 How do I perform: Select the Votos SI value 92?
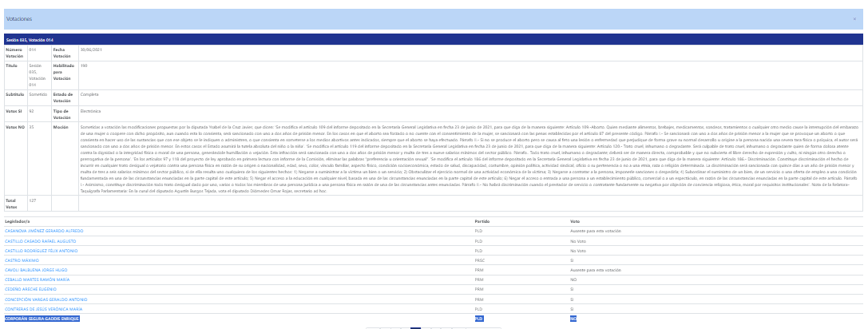[32, 111]
